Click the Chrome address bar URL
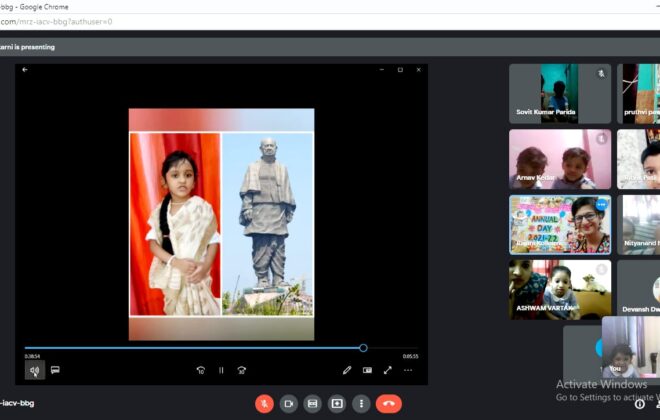Image resolution: width=660 pixels, height=420 pixels. [x=56, y=22]
